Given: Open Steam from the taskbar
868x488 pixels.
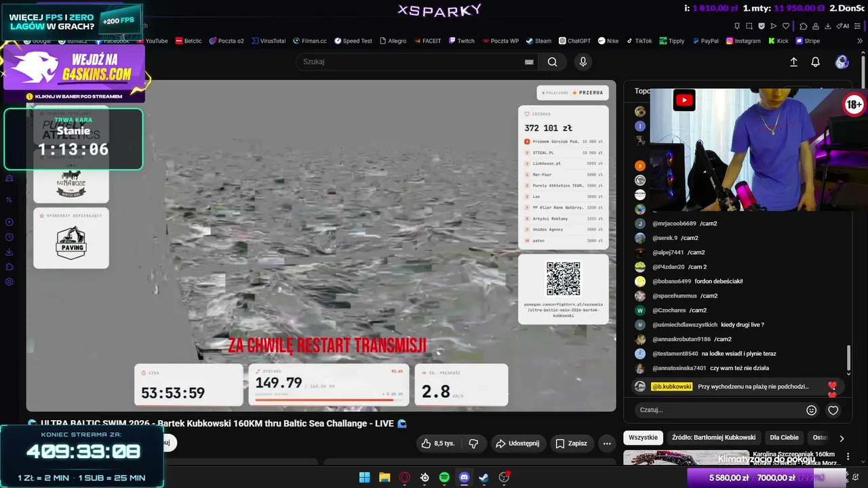Looking at the screenshot, I should pyautogui.click(x=484, y=477).
